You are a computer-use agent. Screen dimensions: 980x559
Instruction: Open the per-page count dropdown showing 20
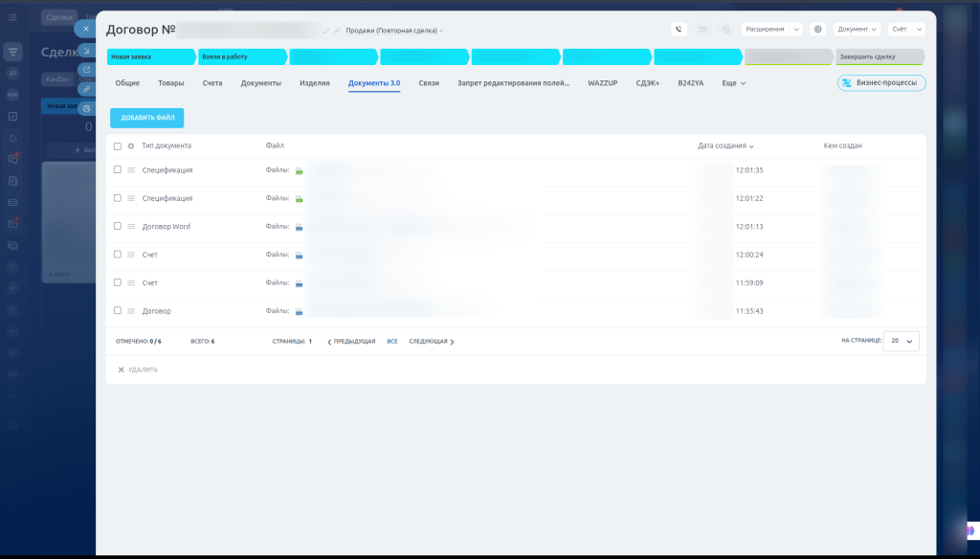pos(901,341)
